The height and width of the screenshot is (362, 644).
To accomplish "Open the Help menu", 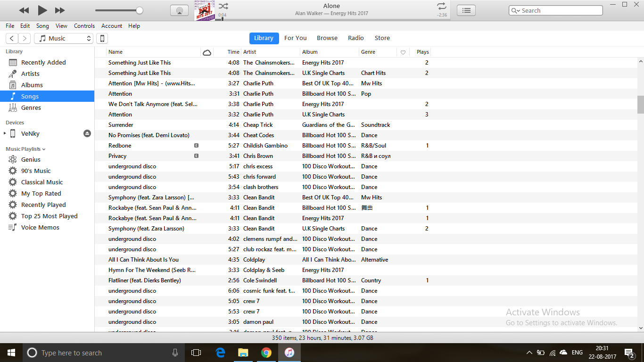I will tap(134, 26).
